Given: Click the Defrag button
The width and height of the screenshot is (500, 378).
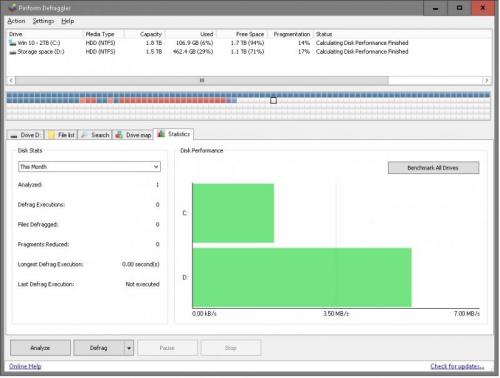Looking at the screenshot, I should 99,348.
